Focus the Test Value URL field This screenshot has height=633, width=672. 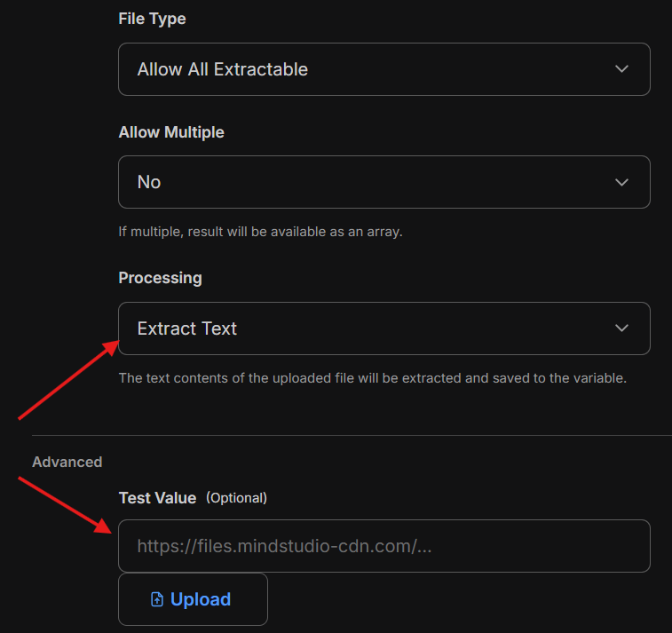click(383, 546)
